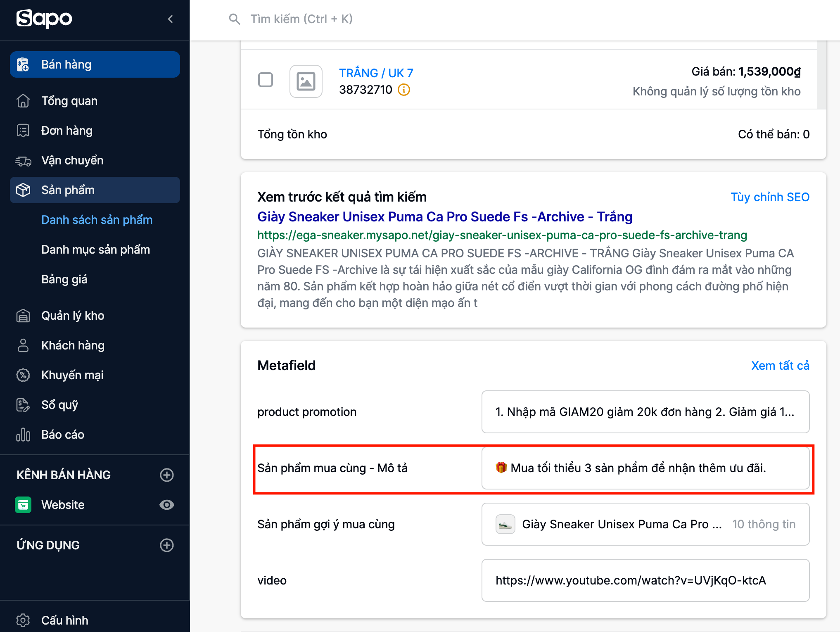This screenshot has width=840, height=632.
Task: Add a sales channel with the plus icon
Action: click(167, 475)
